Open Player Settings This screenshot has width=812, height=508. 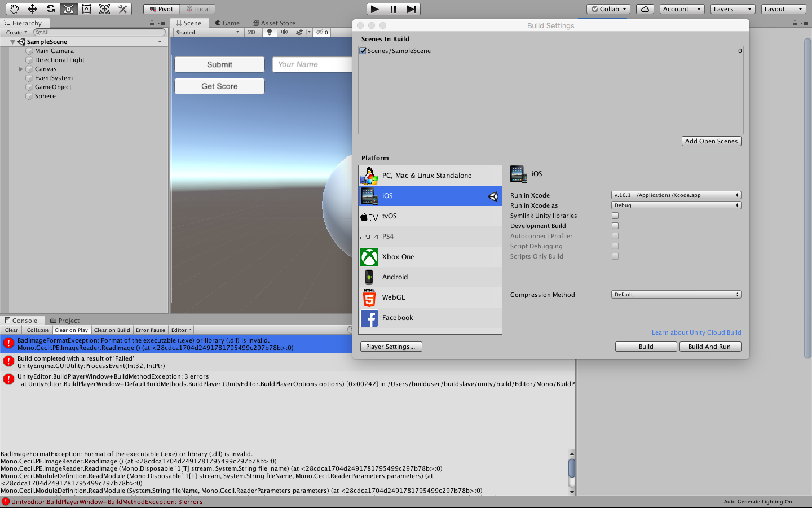point(391,347)
